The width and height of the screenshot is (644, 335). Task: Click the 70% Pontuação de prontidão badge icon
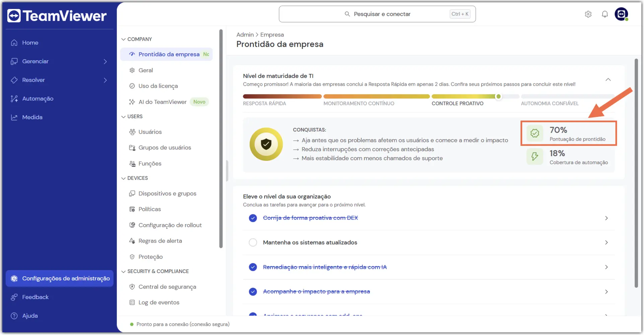tap(535, 133)
